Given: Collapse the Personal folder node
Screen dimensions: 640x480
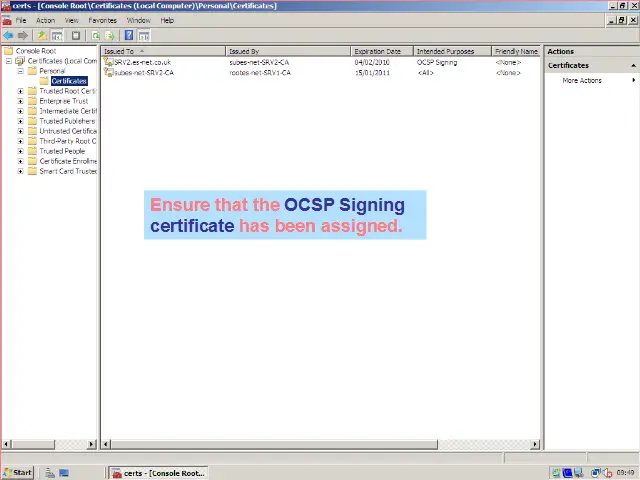Looking at the screenshot, I should click(20, 71).
